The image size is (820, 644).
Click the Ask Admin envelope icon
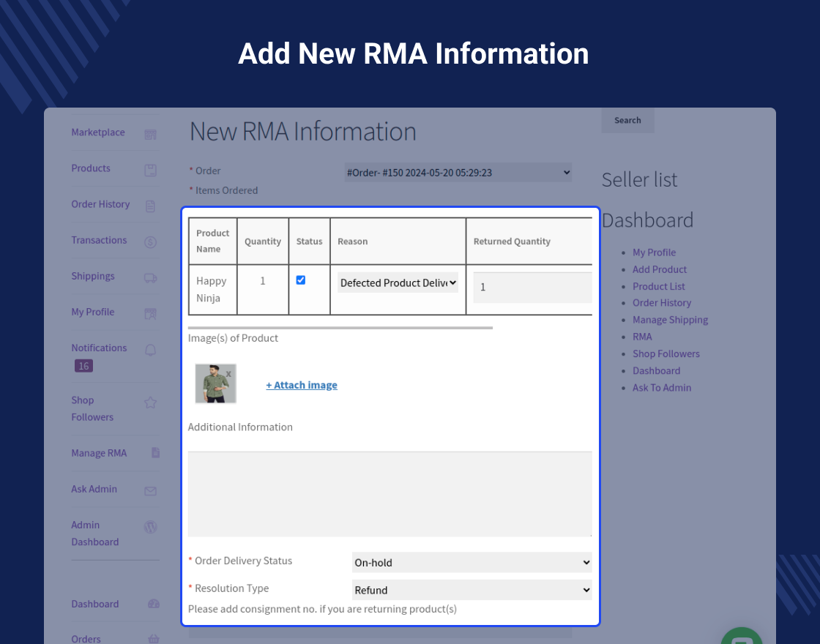(150, 490)
